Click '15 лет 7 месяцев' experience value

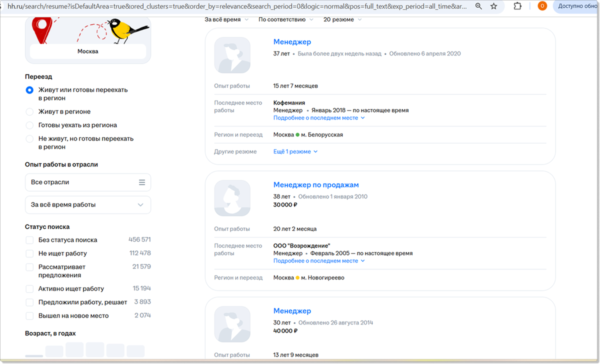coord(295,86)
